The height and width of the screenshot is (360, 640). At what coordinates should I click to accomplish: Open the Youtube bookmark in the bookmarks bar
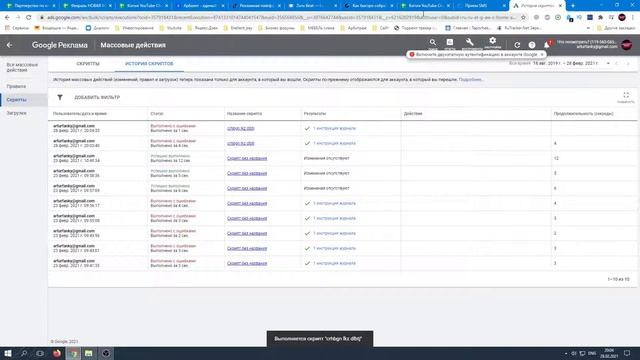tap(171, 28)
